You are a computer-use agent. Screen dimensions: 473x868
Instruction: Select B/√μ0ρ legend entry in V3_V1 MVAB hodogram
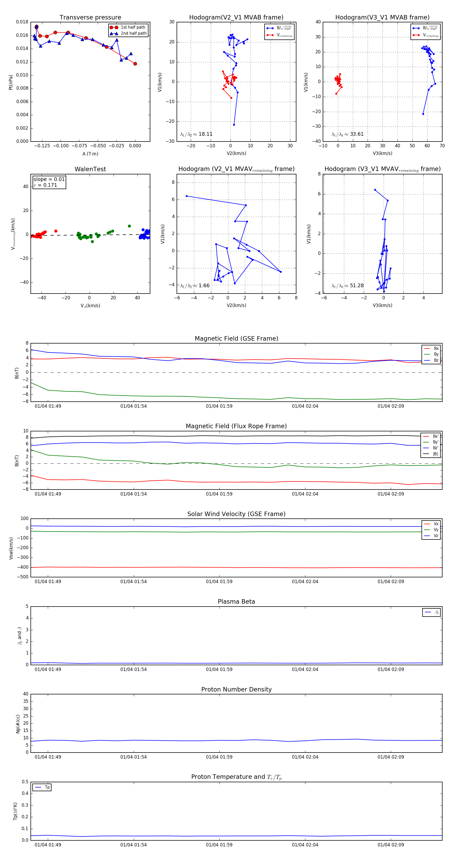[x=425, y=28]
